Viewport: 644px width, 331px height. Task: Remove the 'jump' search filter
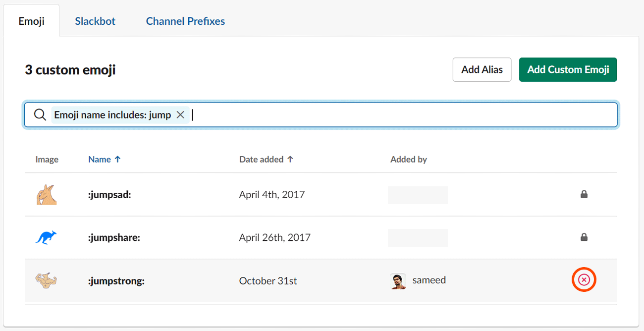pyautogui.click(x=180, y=114)
